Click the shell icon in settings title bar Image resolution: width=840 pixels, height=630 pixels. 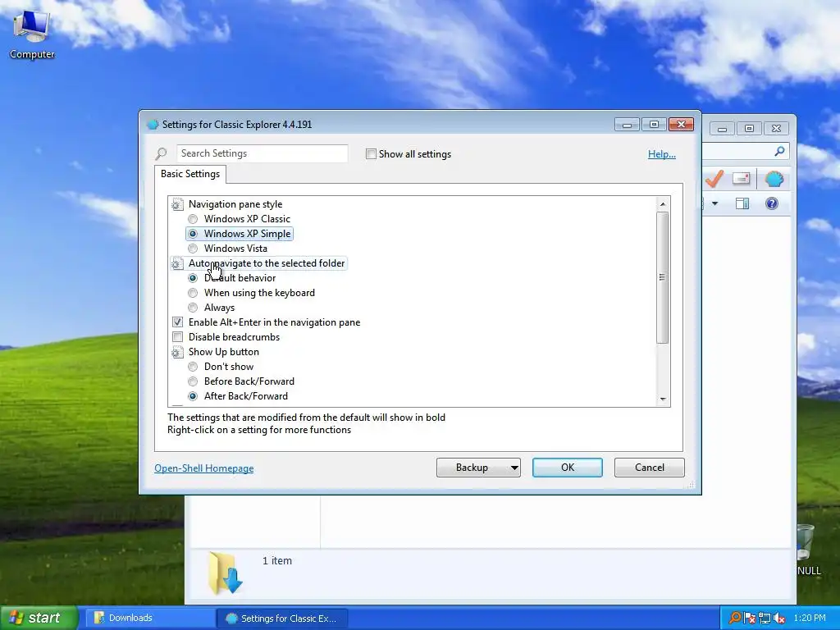(153, 125)
